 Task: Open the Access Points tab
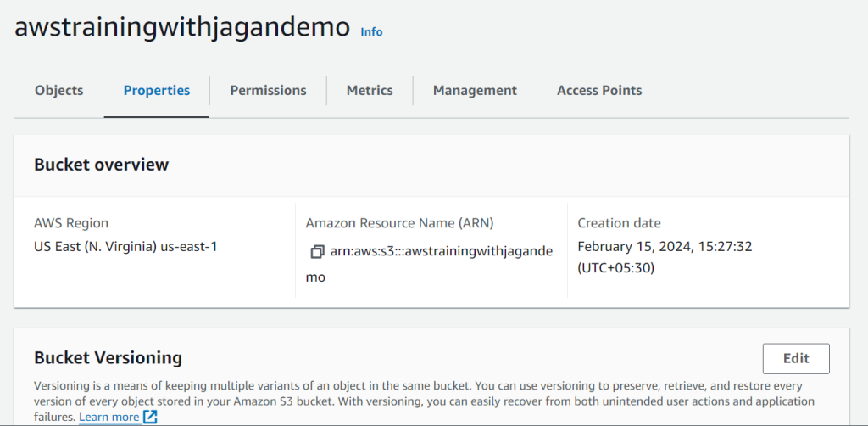click(599, 90)
